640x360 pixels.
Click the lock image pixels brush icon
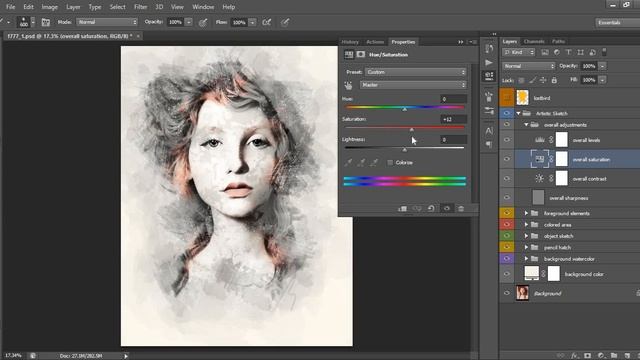pos(532,80)
